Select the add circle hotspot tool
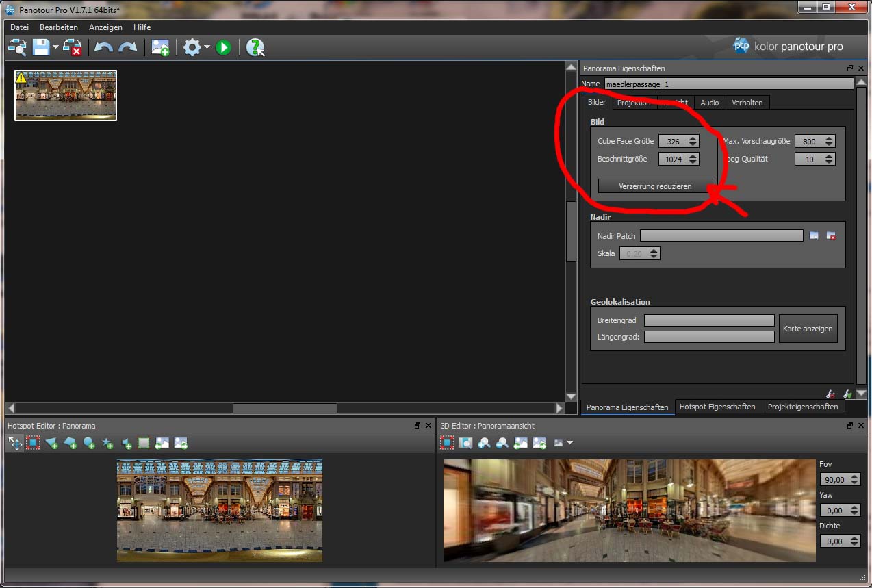 click(89, 443)
